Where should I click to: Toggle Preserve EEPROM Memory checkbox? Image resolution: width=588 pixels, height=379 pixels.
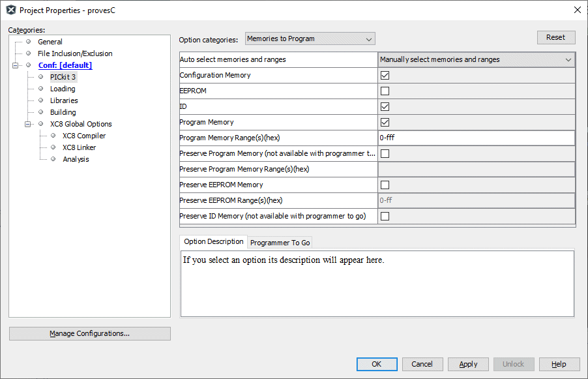(x=385, y=185)
